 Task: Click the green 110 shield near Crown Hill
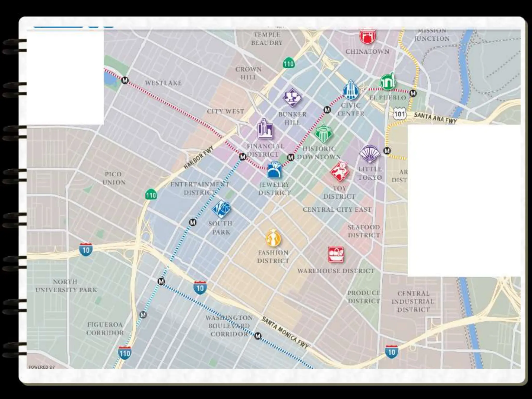(x=289, y=63)
